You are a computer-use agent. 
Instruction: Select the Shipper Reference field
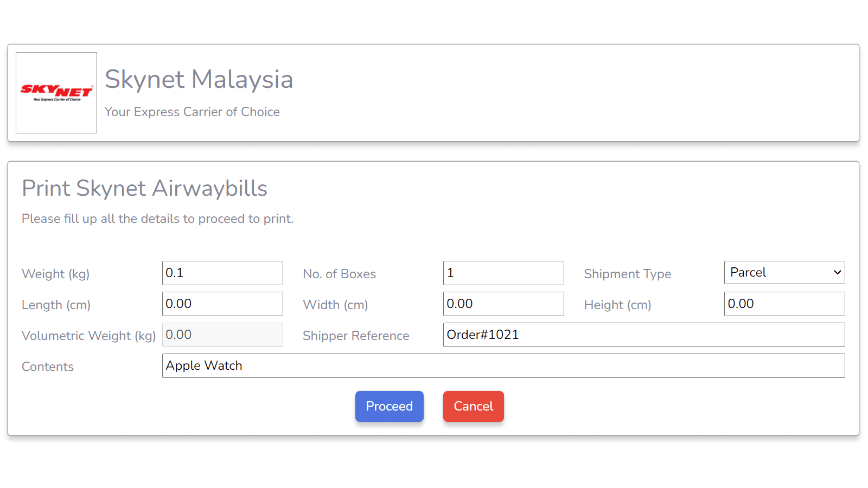click(x=643, y=335)
